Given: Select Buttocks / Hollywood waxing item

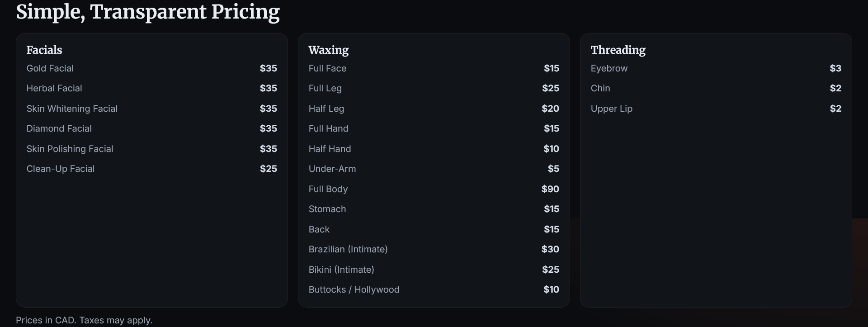Looking at the screenshot, I should click(x=354, y=289).
